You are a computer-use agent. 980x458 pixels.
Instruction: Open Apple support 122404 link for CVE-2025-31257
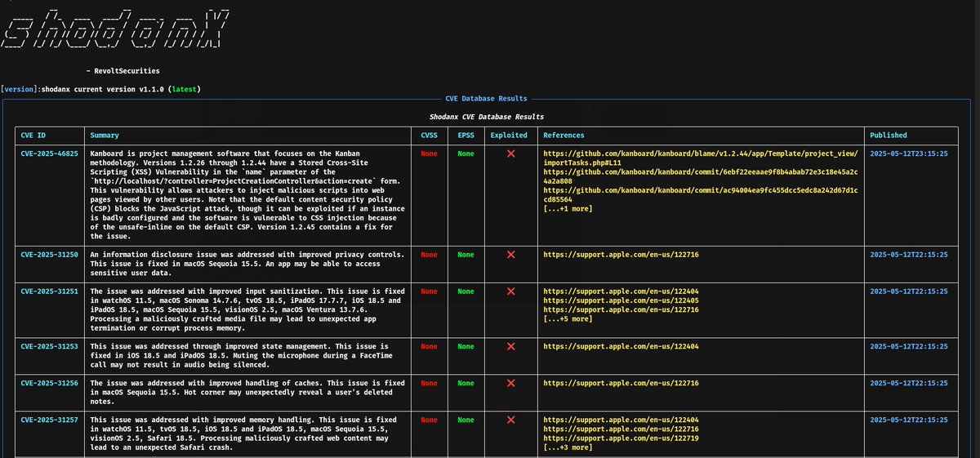click(621, 420)
